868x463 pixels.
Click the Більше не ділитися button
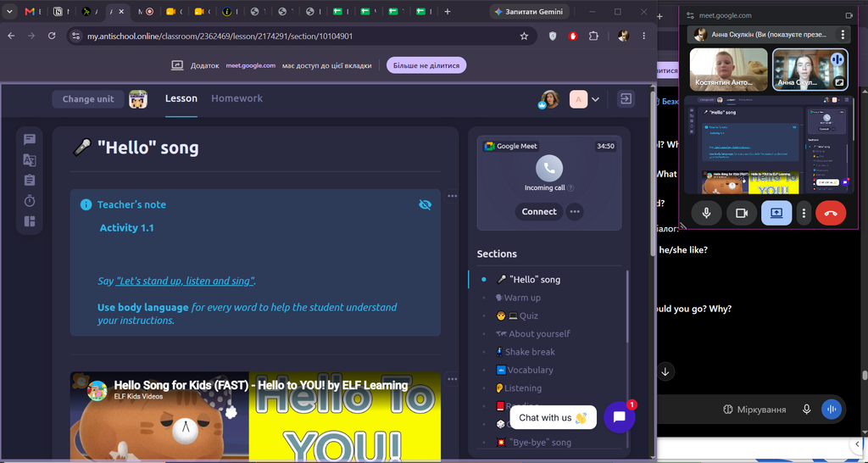tap(426, 65)
